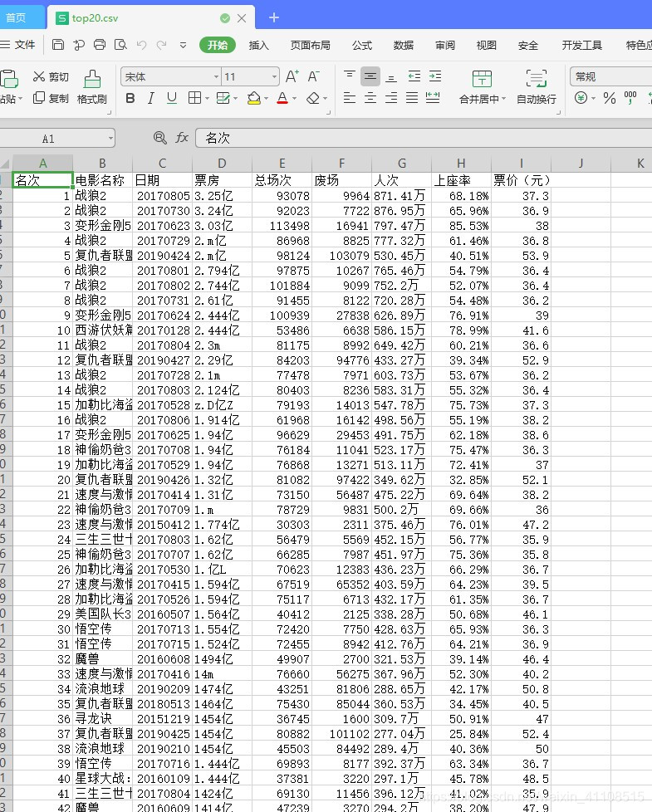
Task: Open the quick access customize dropdown
Action: [x=184, y=45]
